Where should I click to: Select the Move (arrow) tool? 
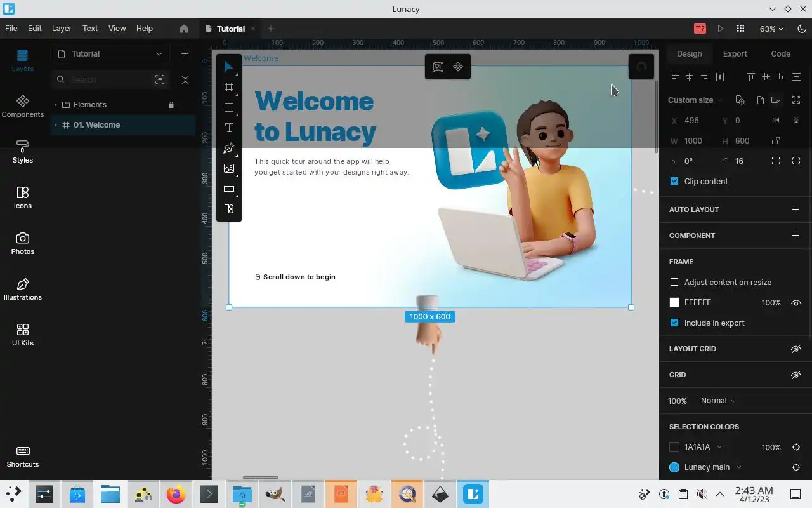[229, 67]
